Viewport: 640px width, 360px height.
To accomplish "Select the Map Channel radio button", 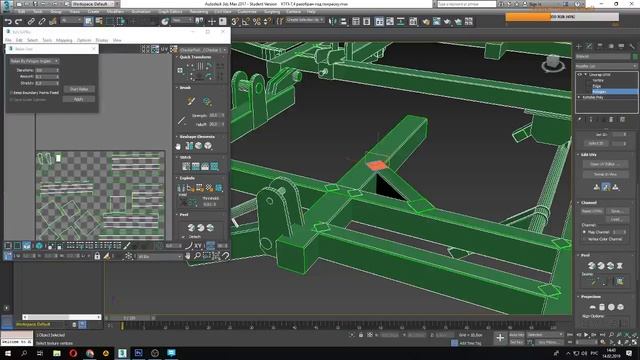I will coord(584,232).
